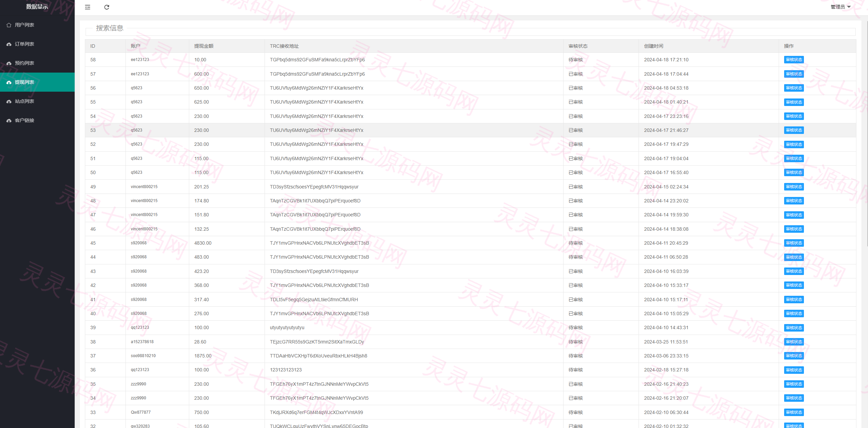Image resolution: width=868 pixels, height=428 pixels.
Task: Click the 创建时间 column header
Action: point(654,46)
